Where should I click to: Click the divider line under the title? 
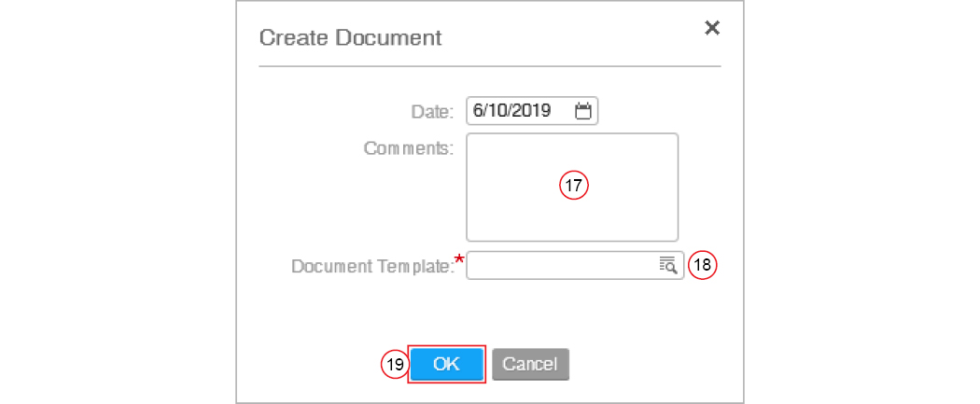pos(490,65)
